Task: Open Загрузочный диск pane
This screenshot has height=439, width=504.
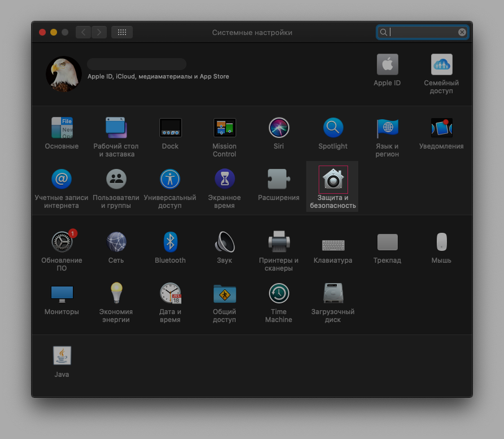Action: (333, 293)
